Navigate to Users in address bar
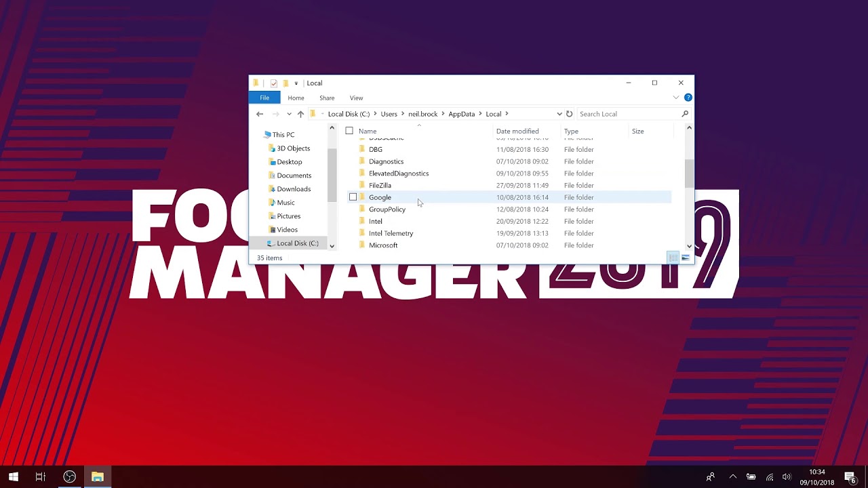This screenshot has height=488, width=868. (389, 114)
